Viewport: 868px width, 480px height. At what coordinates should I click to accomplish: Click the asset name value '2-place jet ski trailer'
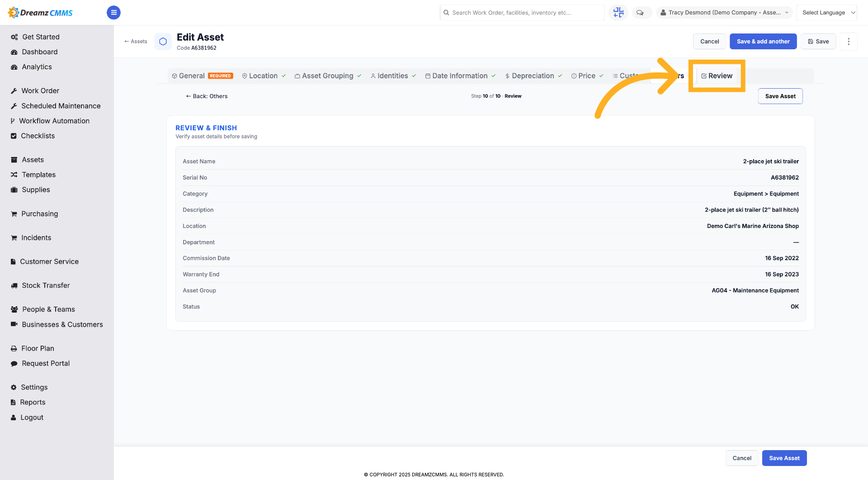pyautogui.click(x=771, y=162)
